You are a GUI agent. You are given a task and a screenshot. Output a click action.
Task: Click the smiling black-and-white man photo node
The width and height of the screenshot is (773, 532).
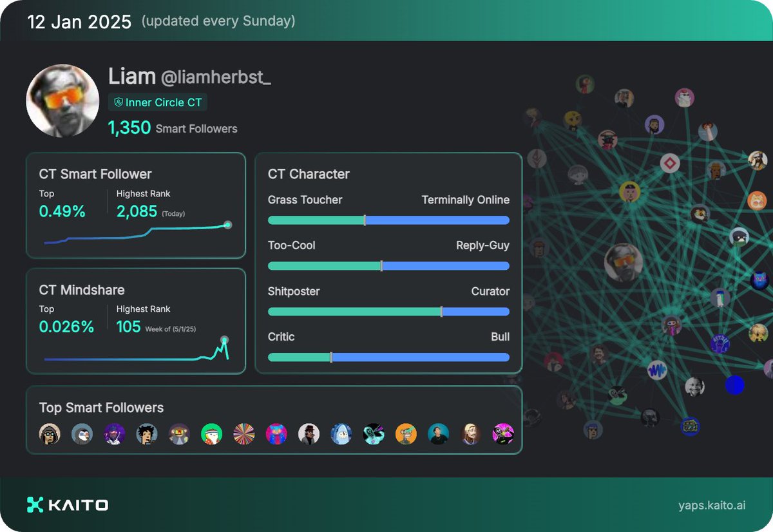pyautogui.click(x=694, y=386)
